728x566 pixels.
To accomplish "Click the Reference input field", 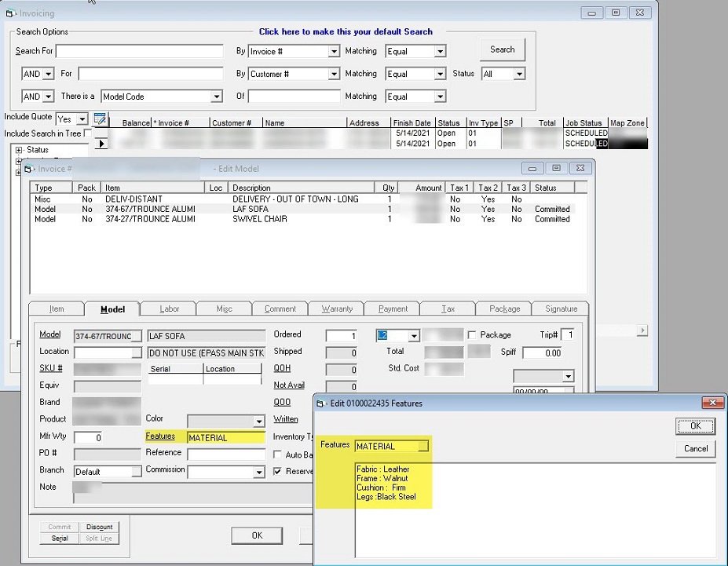I will point(226,455).
